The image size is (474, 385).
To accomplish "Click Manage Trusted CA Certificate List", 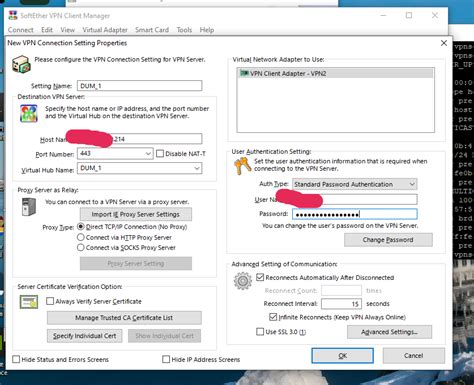I will tap(124, 318).
